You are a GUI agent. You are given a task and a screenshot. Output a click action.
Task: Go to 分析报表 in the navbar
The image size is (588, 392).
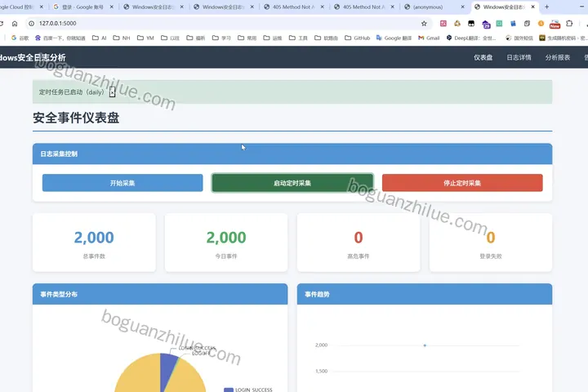(558, 57)
